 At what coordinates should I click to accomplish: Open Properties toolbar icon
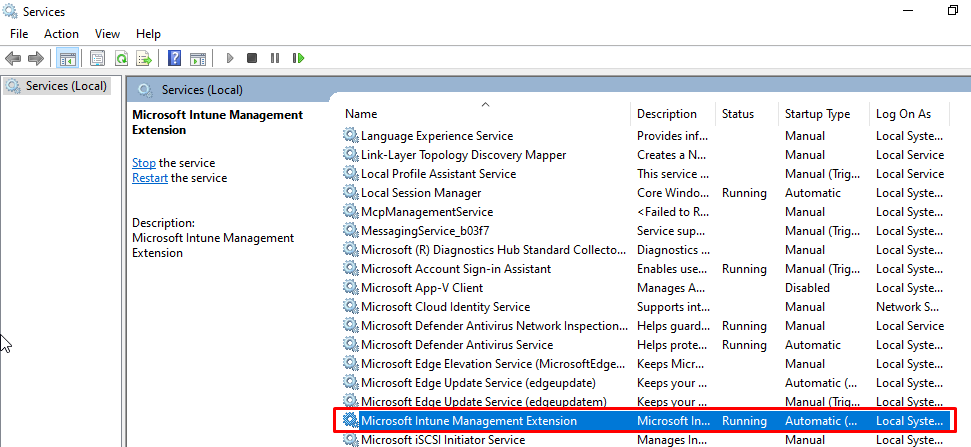[97, 58]
